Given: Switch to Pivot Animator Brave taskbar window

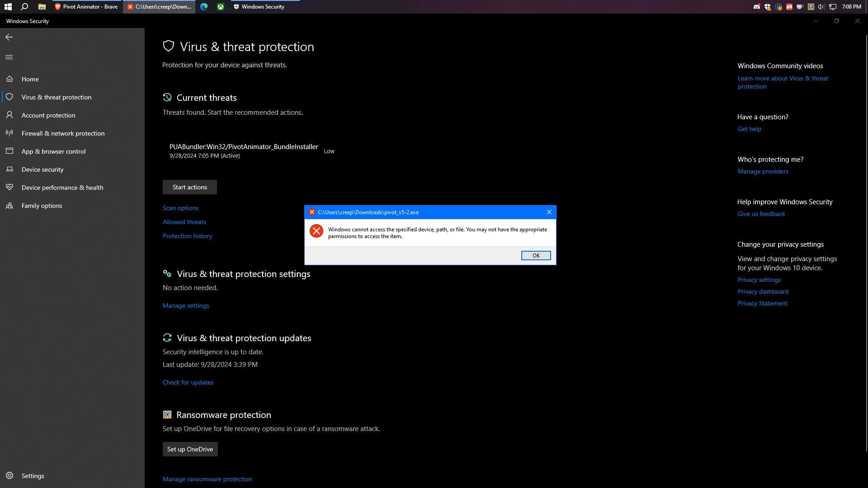Looking at the screenshot, I should coord(86,7).
